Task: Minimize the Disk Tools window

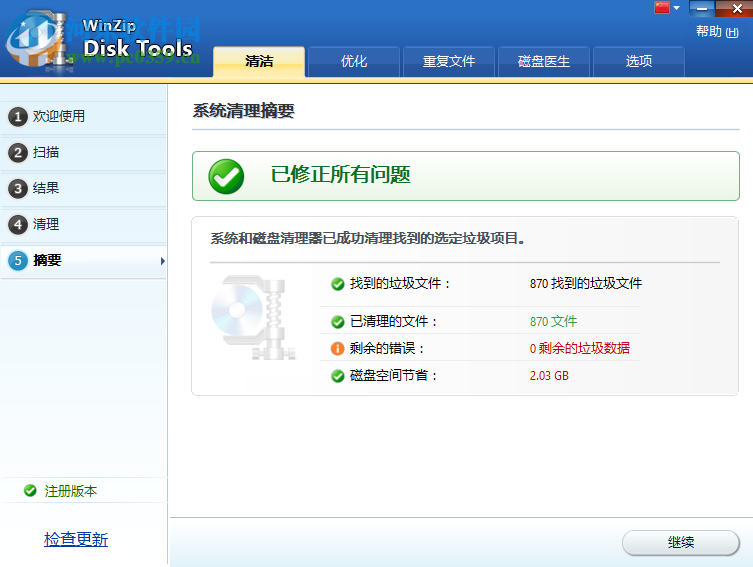Action: coord(702,8)
